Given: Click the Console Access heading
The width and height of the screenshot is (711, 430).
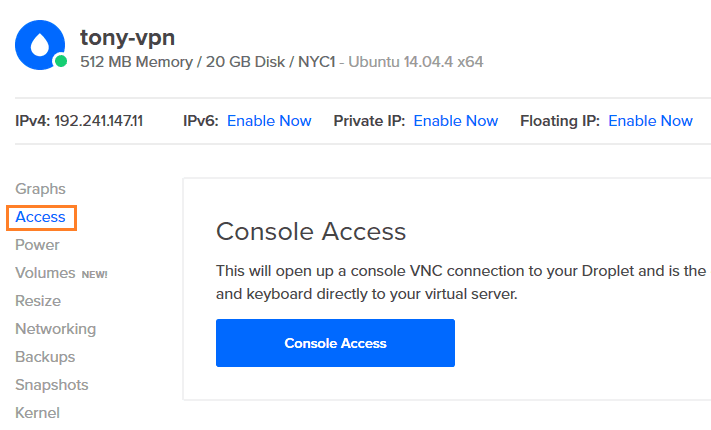Looking at the screenshot, I should click(x=311, y=232).
